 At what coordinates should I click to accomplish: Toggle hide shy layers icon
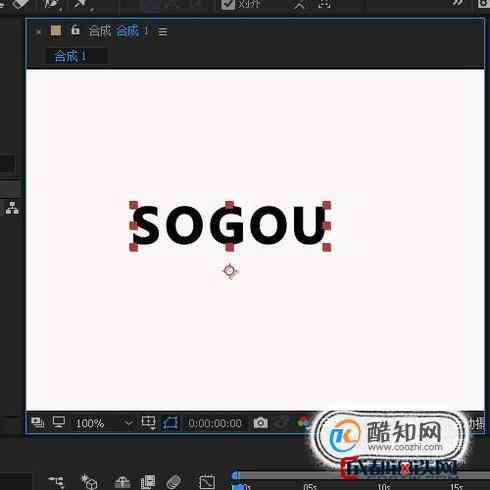[122, 482]
